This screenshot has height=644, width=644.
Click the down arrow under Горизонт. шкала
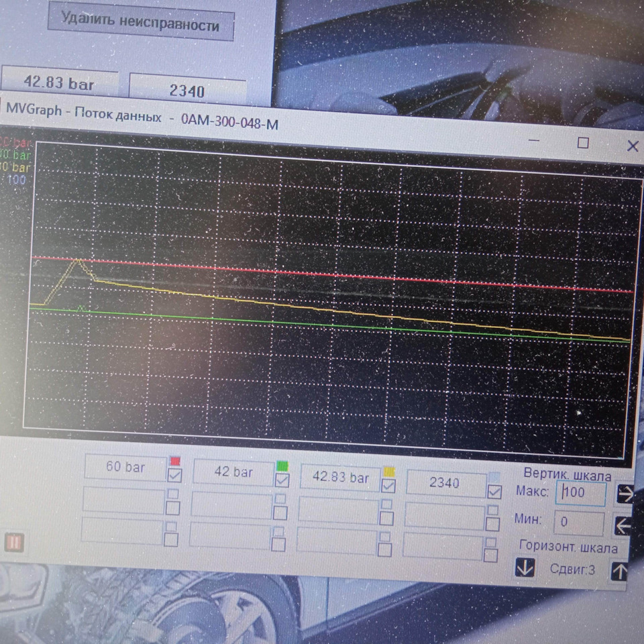click(x=525, y=568)
